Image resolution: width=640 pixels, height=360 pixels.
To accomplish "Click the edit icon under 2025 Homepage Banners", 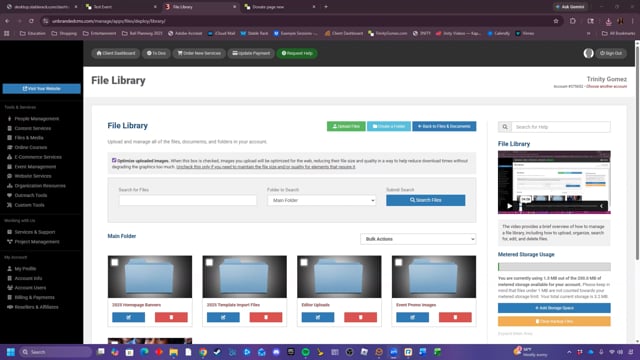I will (128, 317).
